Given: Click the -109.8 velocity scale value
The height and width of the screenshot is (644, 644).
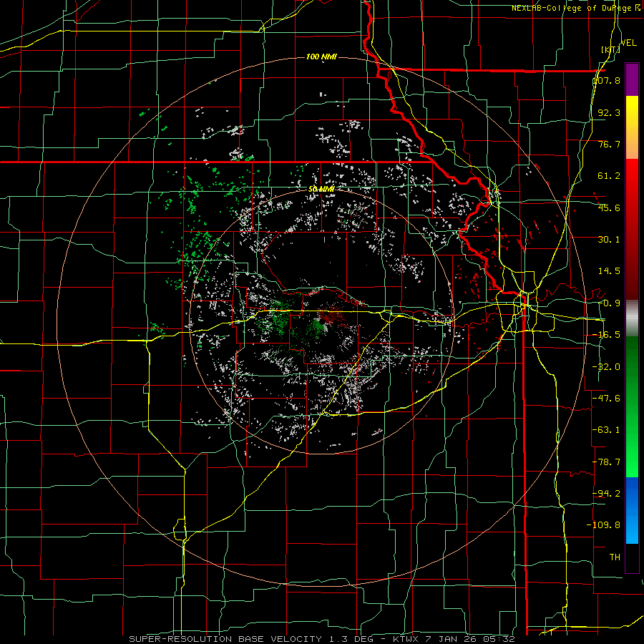Looking at the screenshot, I should coord(604,525).
